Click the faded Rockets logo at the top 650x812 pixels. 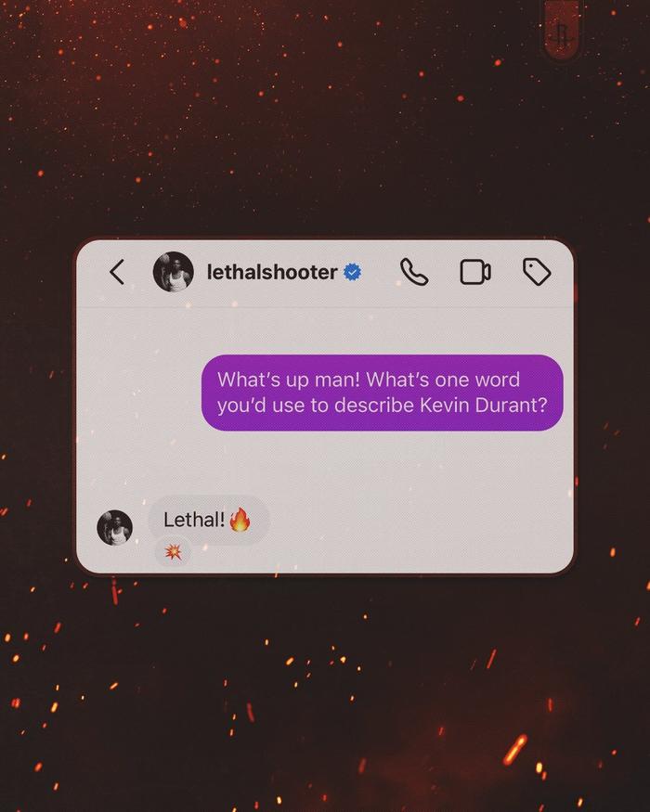pyautogui.click(x=562, y=31)
